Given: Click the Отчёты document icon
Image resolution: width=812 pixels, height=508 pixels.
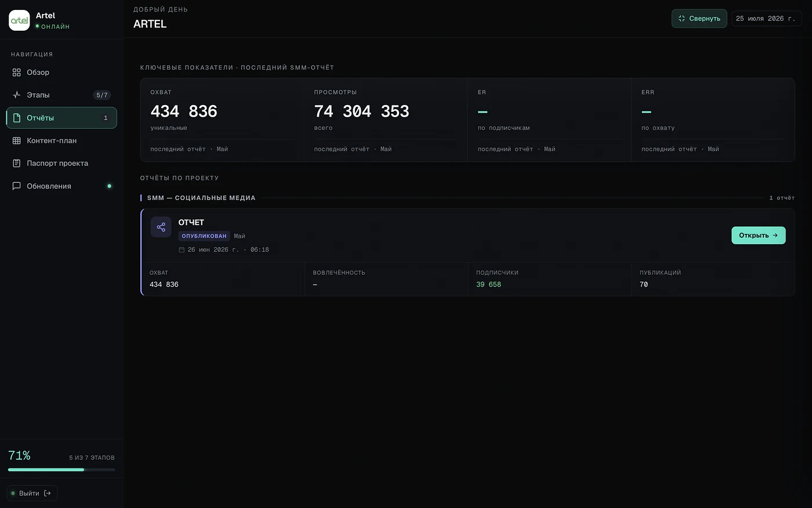Looking at the screenshot, I should click(x=16, y=118).
